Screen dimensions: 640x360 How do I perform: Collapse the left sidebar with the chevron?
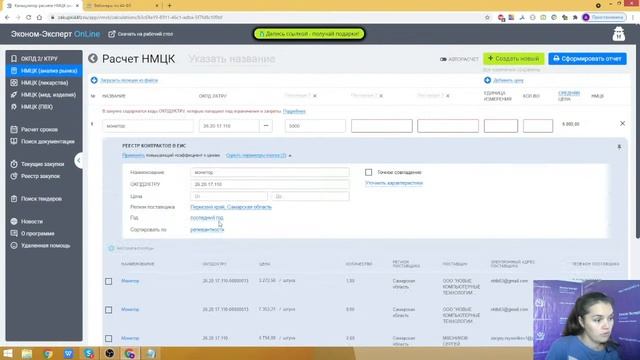tap(79, 160)
